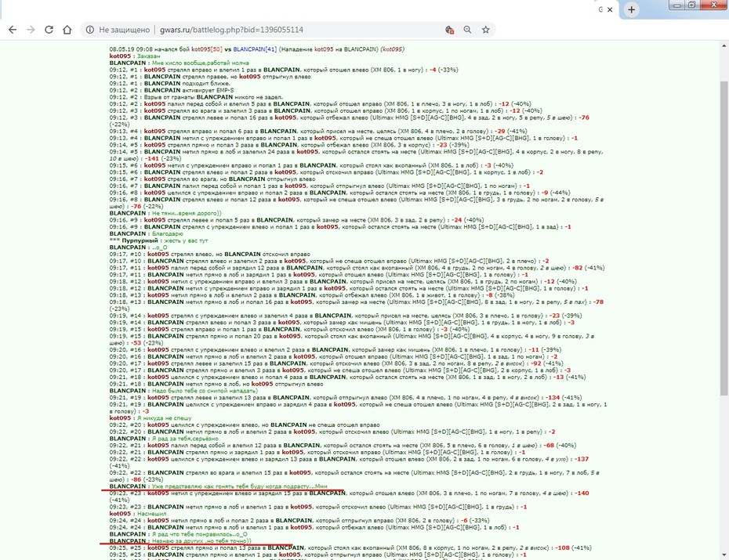Click chat line 'kot095 : Я никуда не спешу'
Viewport: 729px width, 560px height.
point(151,418)
